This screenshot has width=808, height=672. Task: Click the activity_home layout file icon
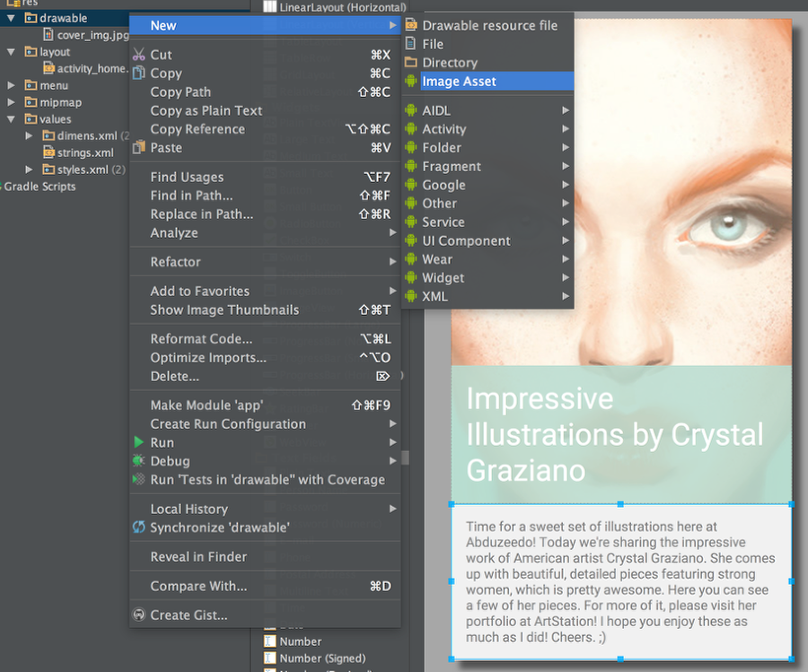coord(49,68)
